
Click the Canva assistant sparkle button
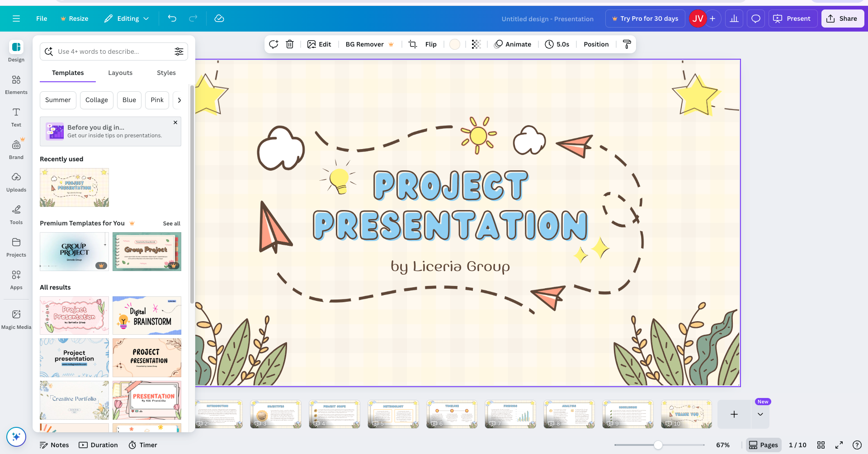pyautogui.click(x=16, y=437)
